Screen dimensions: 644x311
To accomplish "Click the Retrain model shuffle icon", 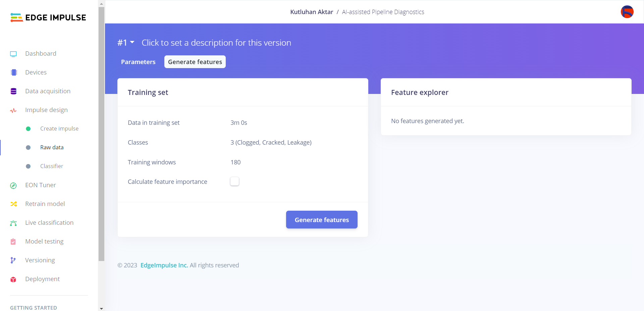I will (14, 204).
